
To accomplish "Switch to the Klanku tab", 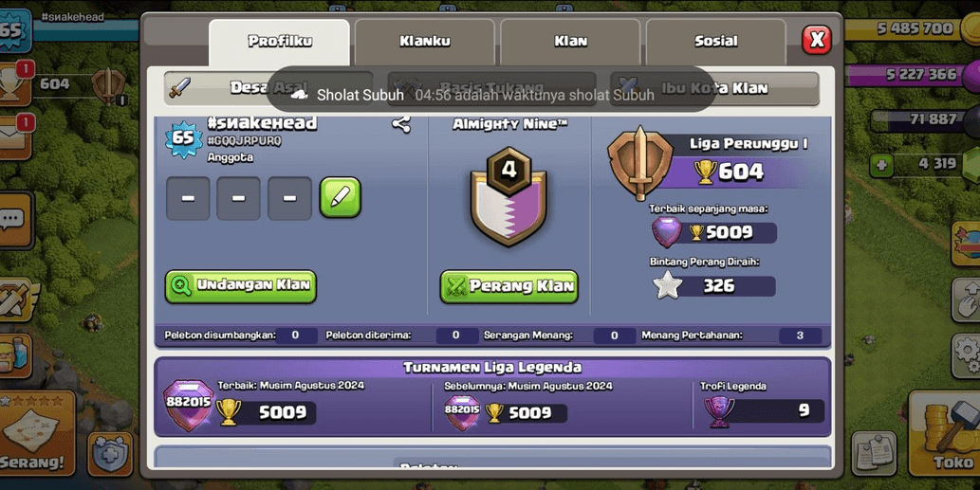I will [x=425, y=42].
